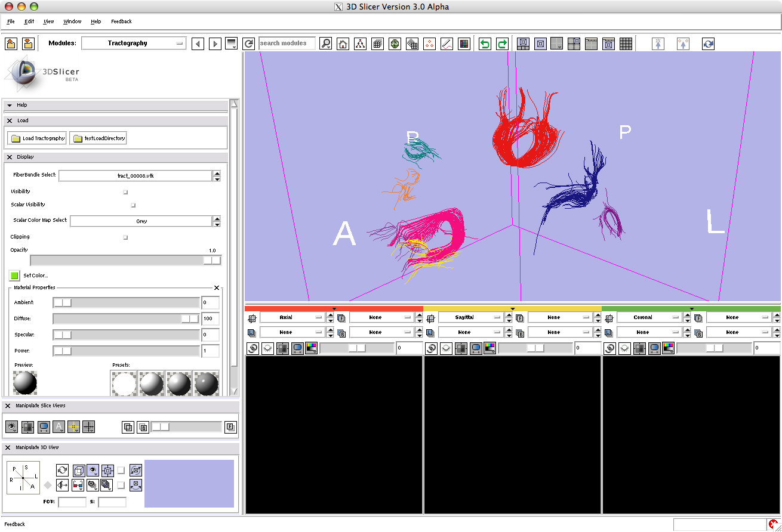The image size is (782, 532).
Task: Toggle the Visibility checkbox
Action: click(x=125, y=192)
